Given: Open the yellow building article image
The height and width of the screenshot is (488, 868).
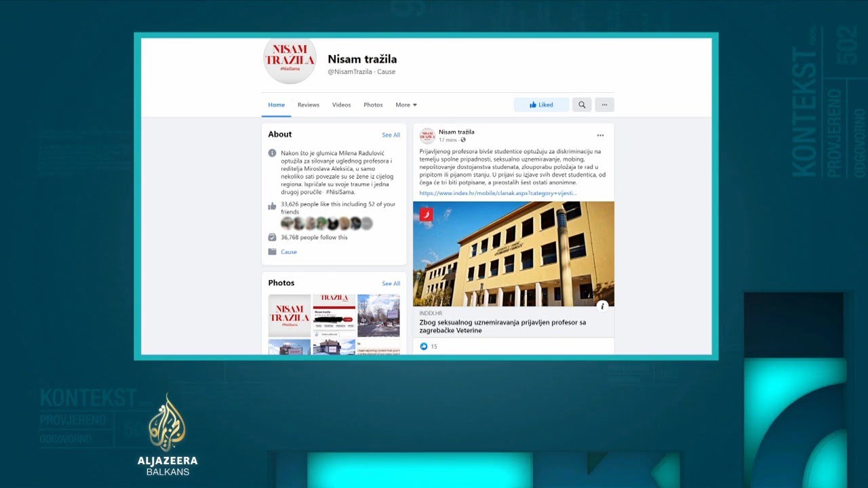Looking at the screenshot, I should tap(513, 253).
